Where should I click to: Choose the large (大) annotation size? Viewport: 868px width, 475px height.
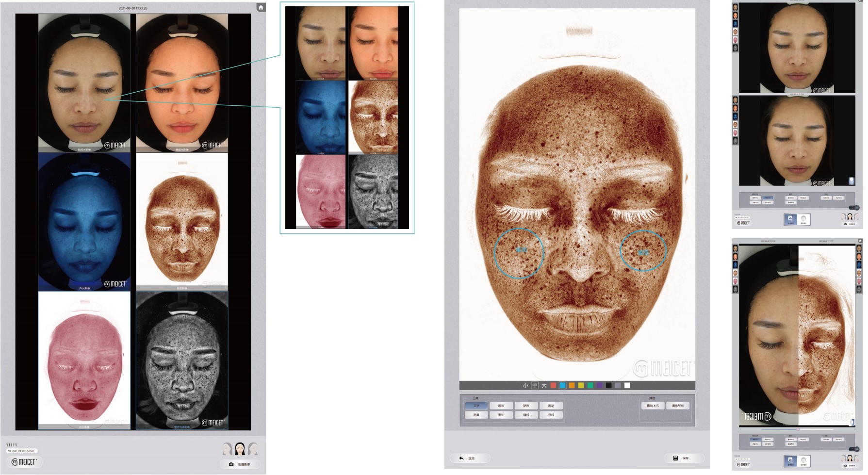pos(544,386)
